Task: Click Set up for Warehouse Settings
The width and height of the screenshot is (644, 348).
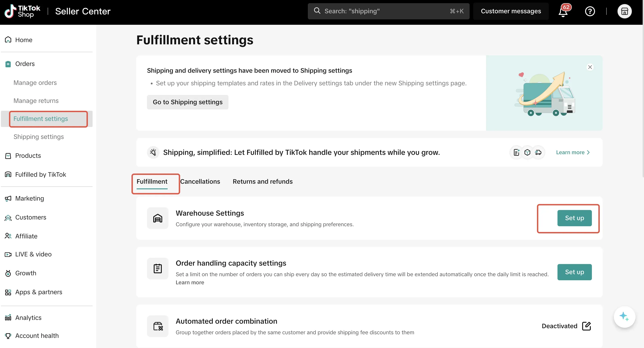Action: pyautogui.click(x=574, y=218)
